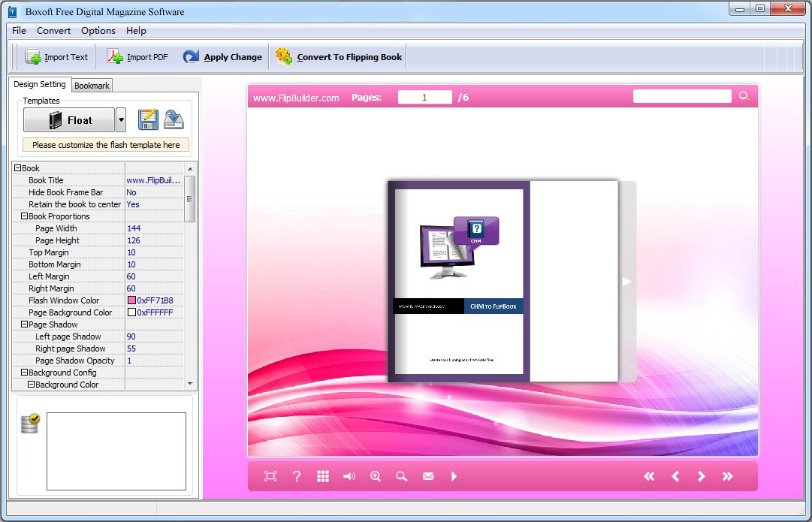Image resolution: width=812 pixels, height=522 pixels.
Task: Click the Float template book button
Action: 69,120
